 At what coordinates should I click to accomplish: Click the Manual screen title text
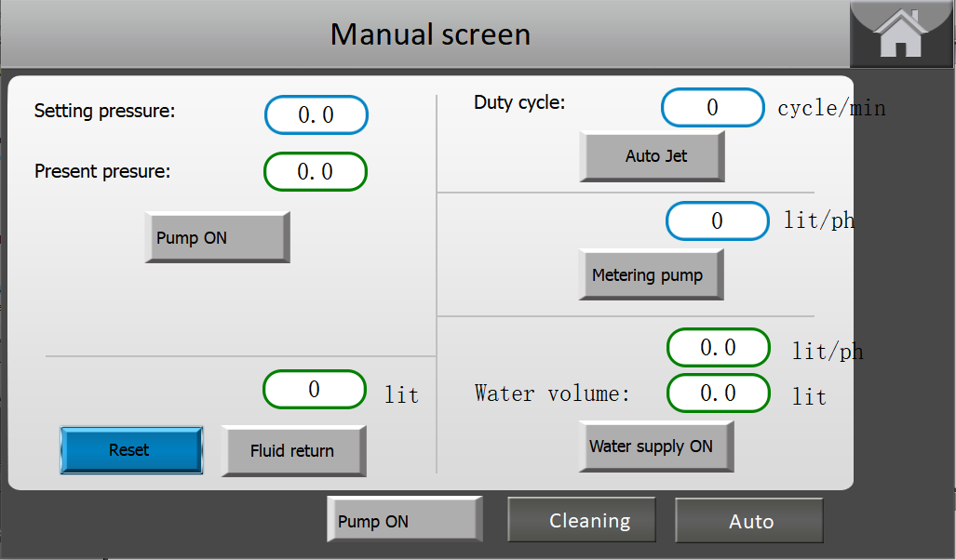(430, 34)
